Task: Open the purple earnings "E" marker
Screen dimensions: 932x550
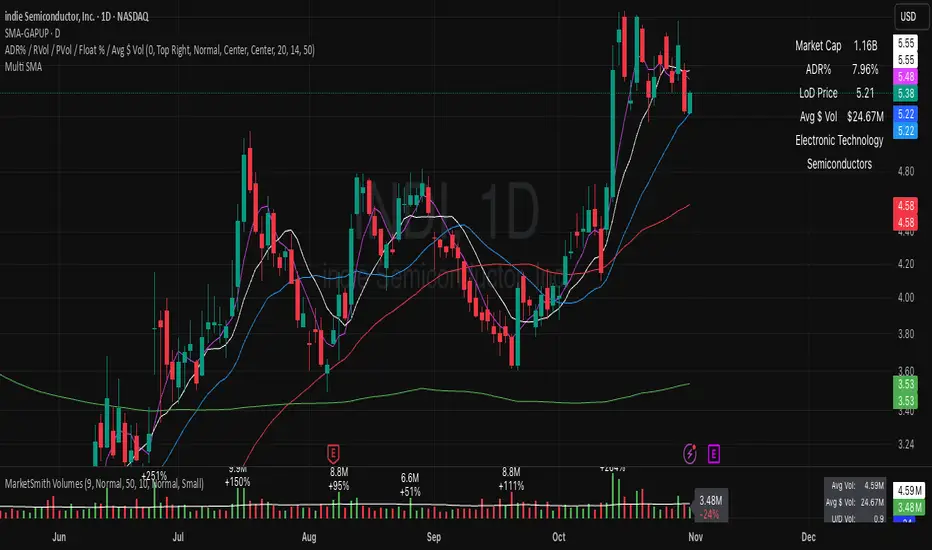Action: click(x=714, y=454)
